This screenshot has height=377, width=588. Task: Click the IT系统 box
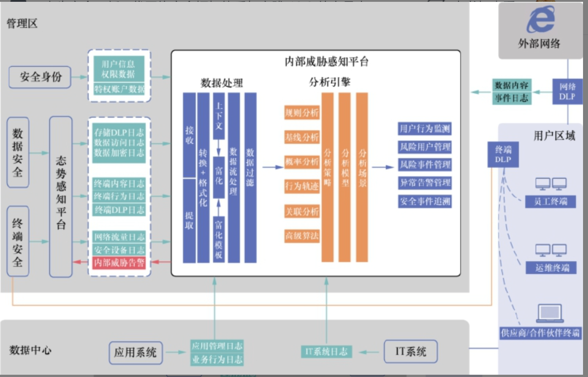pos(411,352)
